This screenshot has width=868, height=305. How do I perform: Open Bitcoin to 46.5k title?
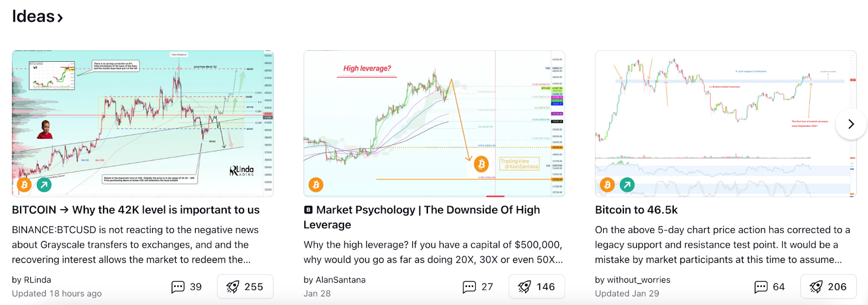click(x=636, y=210)
